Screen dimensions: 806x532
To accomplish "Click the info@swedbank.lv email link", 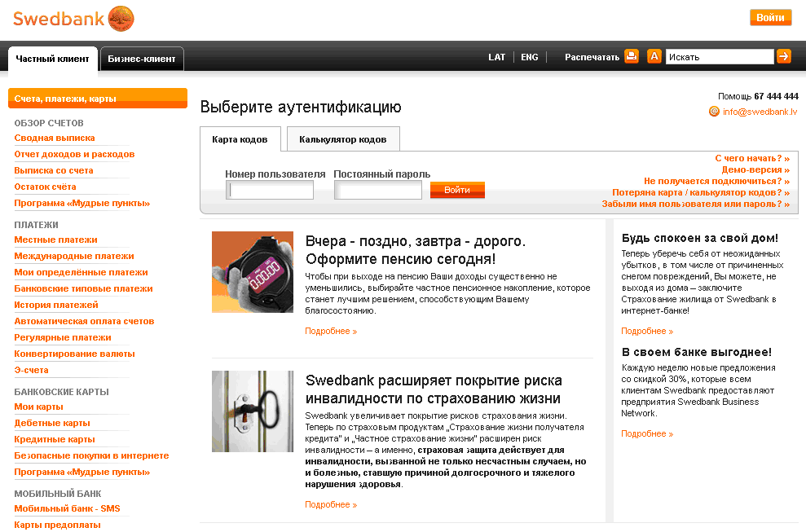I will [x=760, y=112].
